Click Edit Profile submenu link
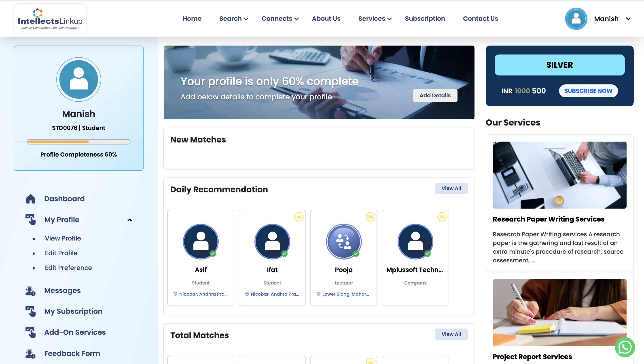This screenshot has height=364, width=644. [x=61, y=253]
